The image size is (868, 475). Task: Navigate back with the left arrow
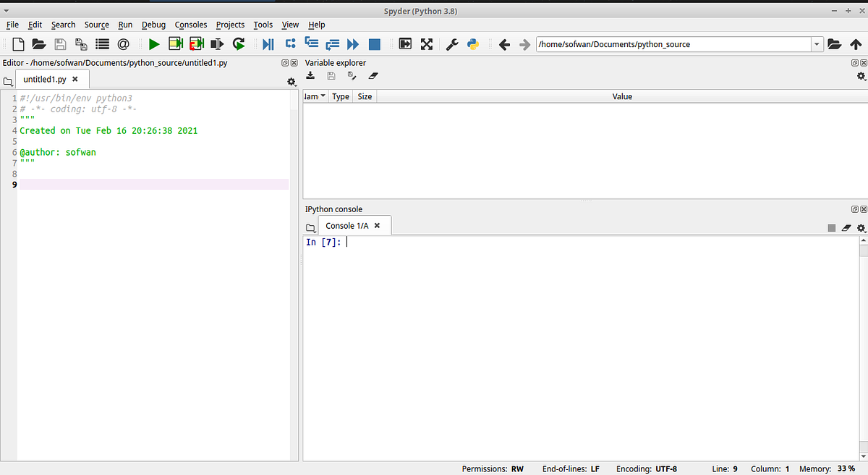(x=504, y=43)
